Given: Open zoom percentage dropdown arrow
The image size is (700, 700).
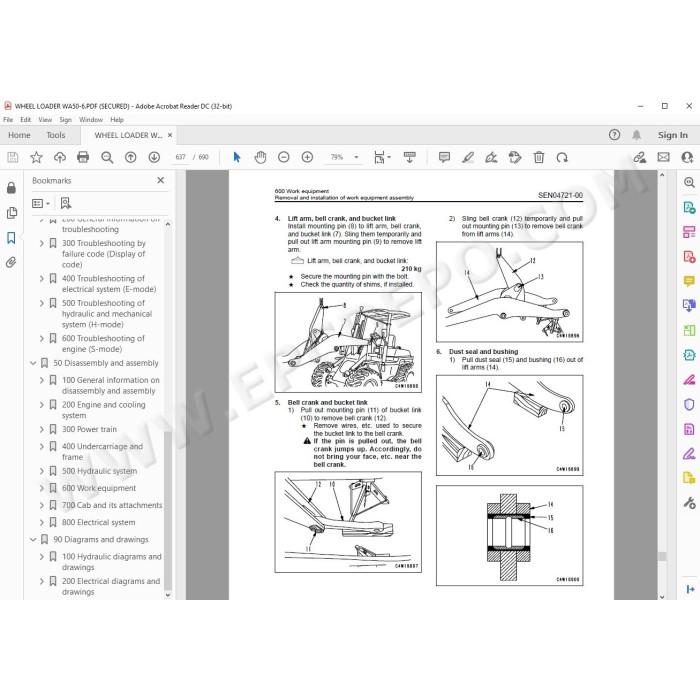Looking at the screenshot, I should pos(356,157).
